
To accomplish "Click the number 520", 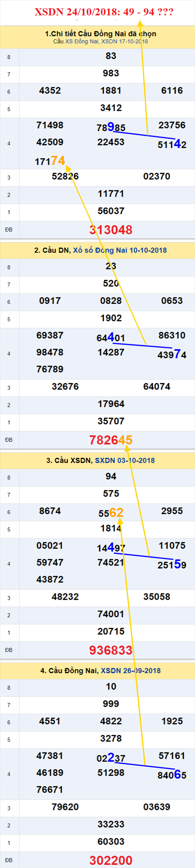I will (111, 284).
